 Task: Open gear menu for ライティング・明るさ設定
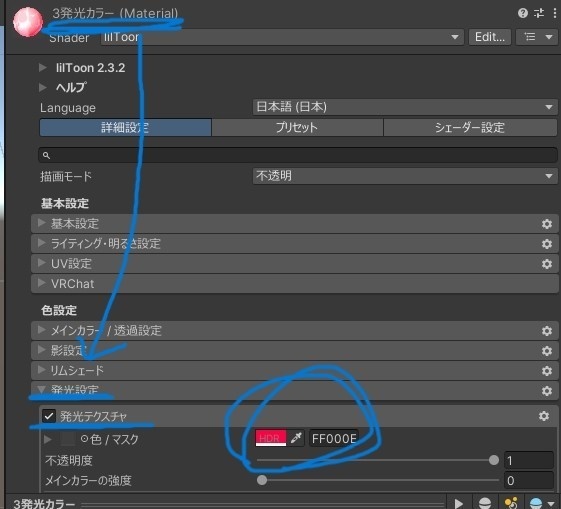(546, 244)
